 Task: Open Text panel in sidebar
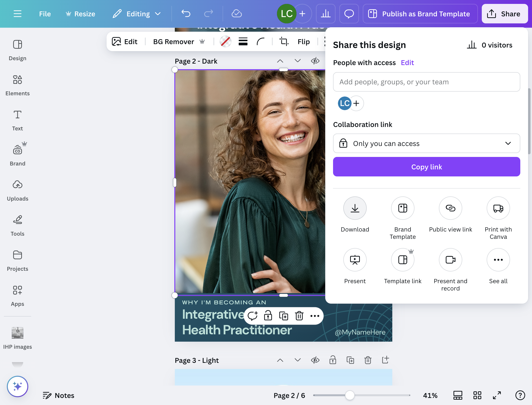(18, 121)
